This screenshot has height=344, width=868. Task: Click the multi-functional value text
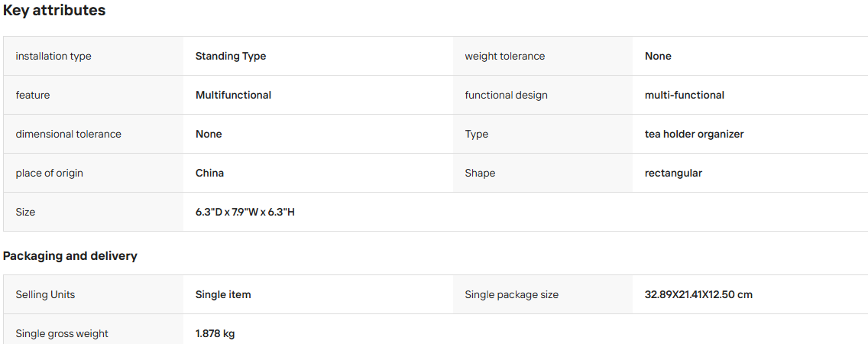click(x=684, y=96)
